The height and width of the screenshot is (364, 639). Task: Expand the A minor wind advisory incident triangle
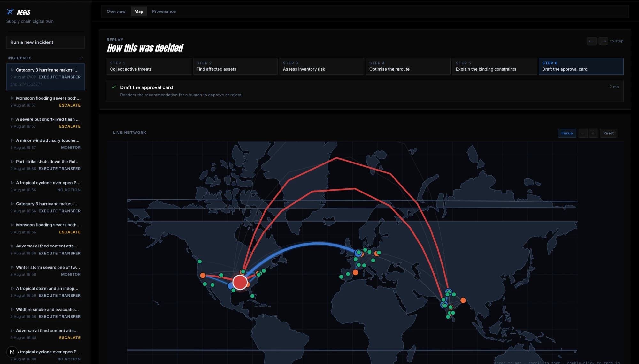[12, 140]
